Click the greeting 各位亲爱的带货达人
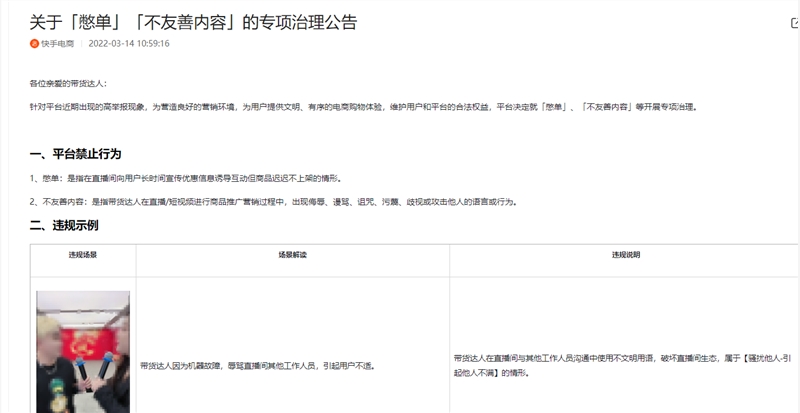 click(x=68, y=84)
